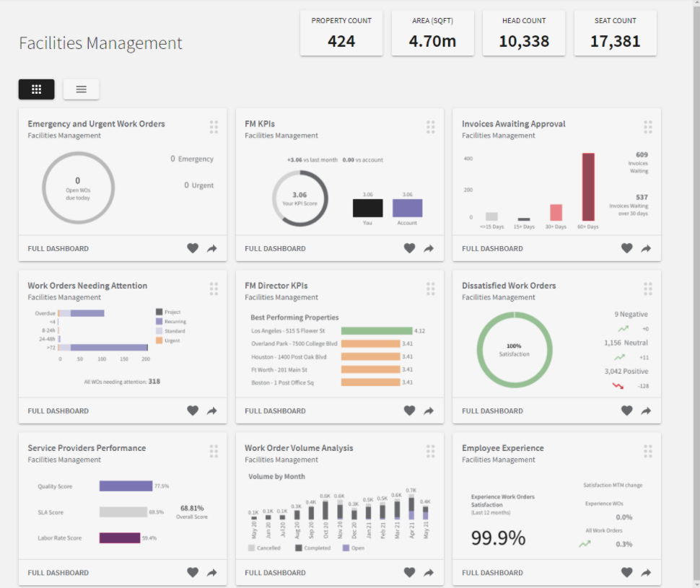Click the Property Count summary card
The height and width of the screenshot is (588, 700).
pos(341,33)
